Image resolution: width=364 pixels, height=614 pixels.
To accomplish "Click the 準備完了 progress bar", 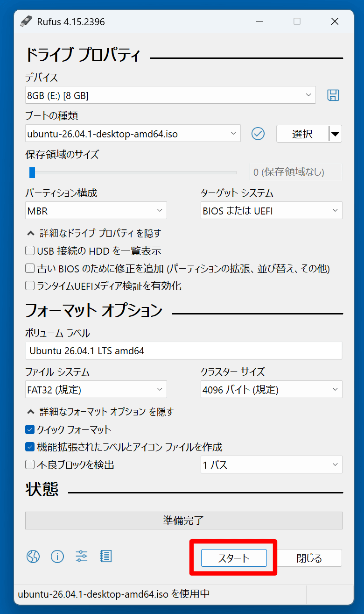I will (183, 521).
